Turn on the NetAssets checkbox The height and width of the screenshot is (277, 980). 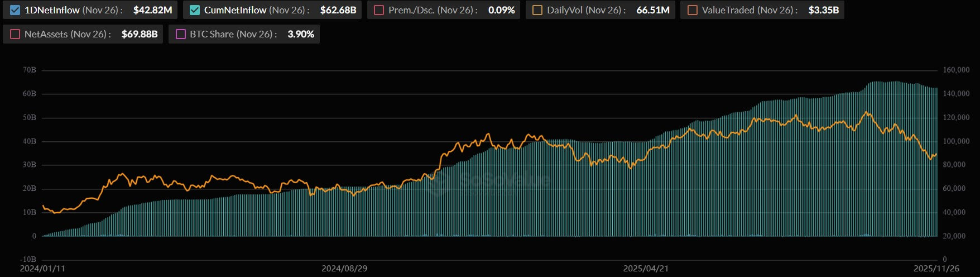[15, 34]
